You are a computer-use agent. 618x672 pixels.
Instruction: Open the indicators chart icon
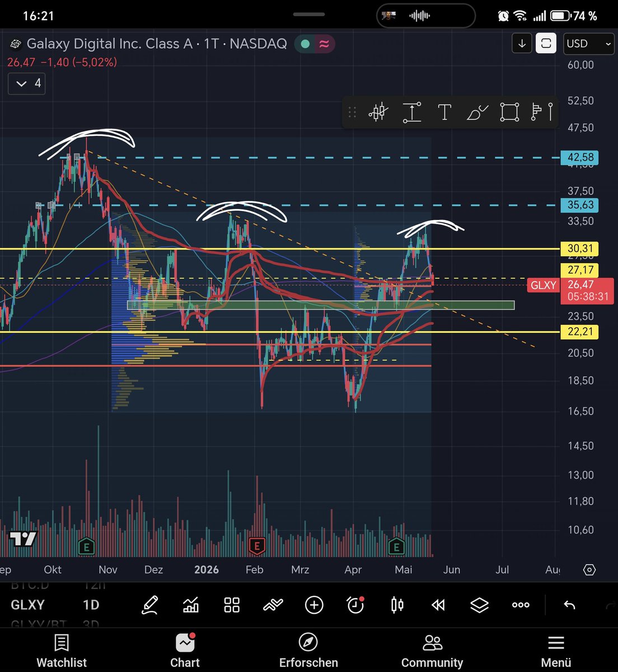click(191, 605)
